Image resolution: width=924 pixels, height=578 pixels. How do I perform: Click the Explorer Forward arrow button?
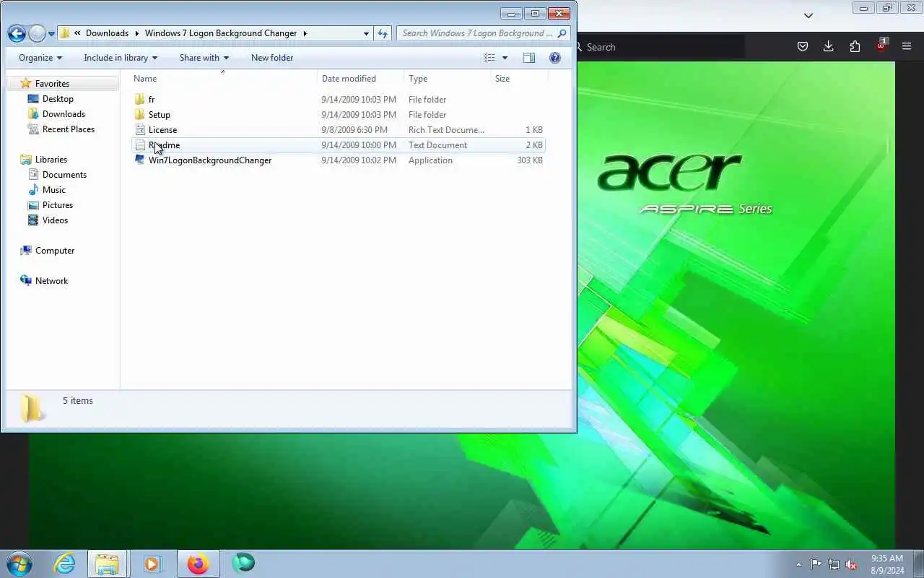37,33
